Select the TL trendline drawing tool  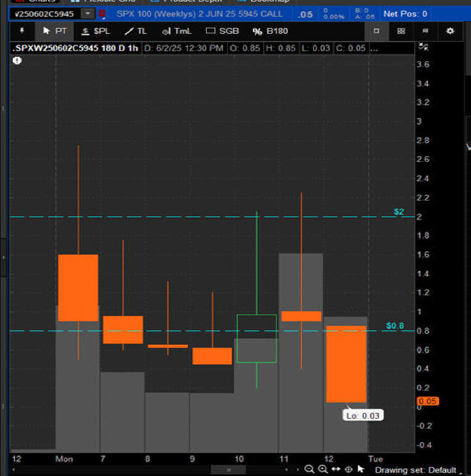(136, 31)
